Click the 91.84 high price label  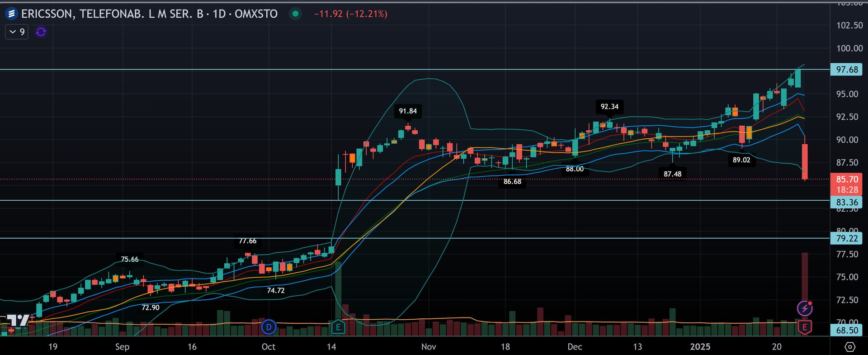click(408, 111)
